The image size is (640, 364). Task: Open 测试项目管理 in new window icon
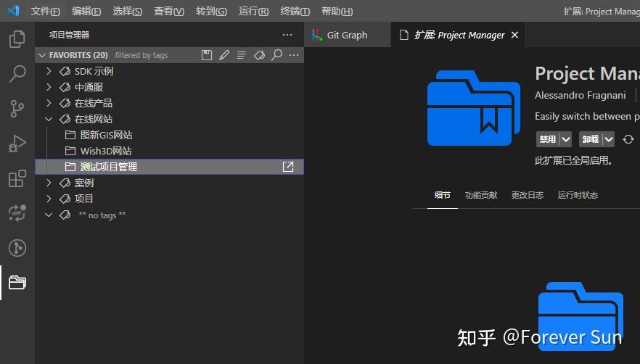click(x=288, y=167)
